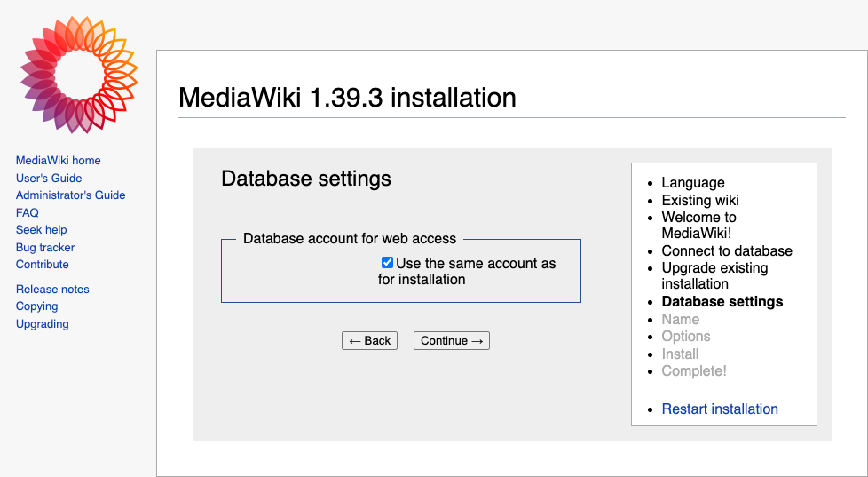Open the MediaWiki home link
Screen dimensions: 868x477
(x=59, y=161)
